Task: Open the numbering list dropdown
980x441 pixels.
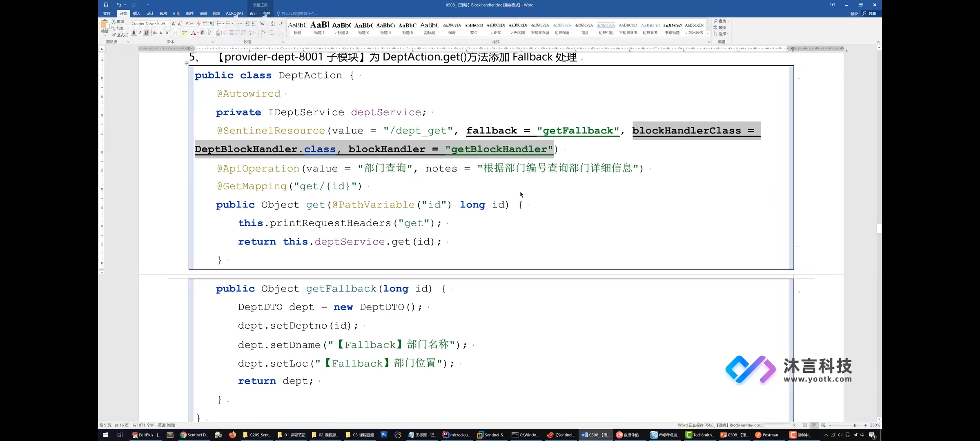Action: coord(232,24)
